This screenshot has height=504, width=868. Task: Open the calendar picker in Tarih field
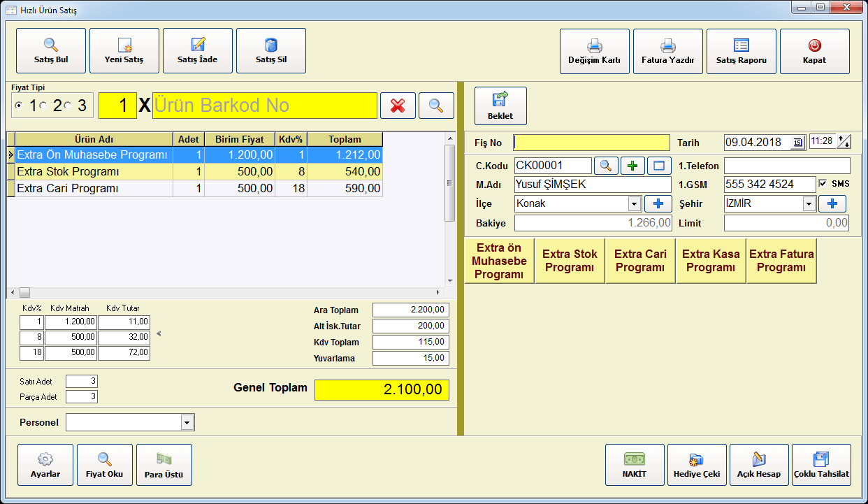click(797, 143)
